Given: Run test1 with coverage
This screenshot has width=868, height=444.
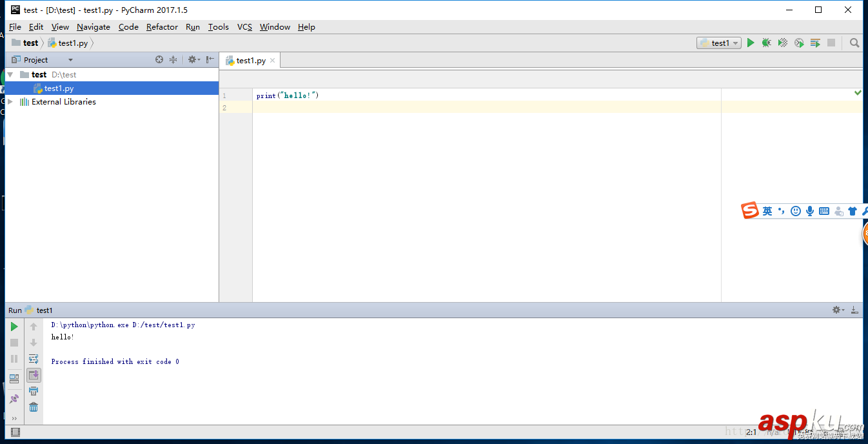Looking at the screenshot, I should click(782, 43).
